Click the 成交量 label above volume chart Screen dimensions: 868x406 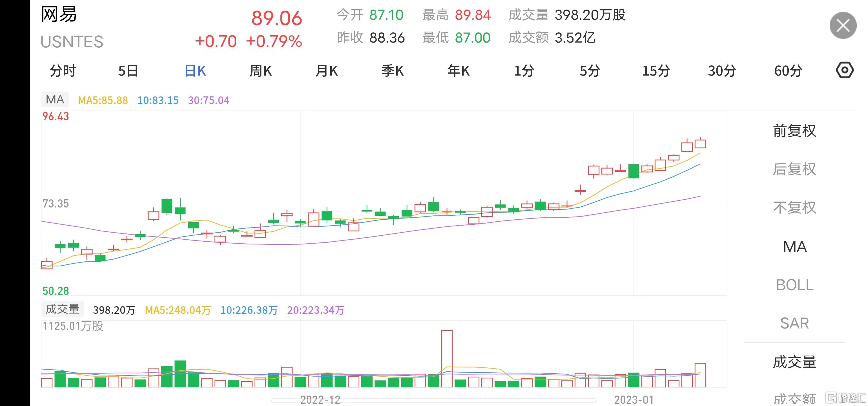(62, 309)
